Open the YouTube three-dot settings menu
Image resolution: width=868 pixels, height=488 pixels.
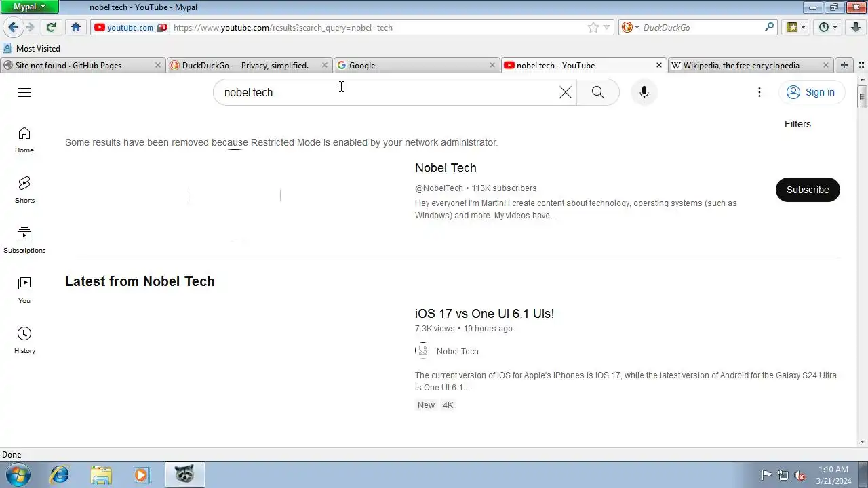[759, 92]
